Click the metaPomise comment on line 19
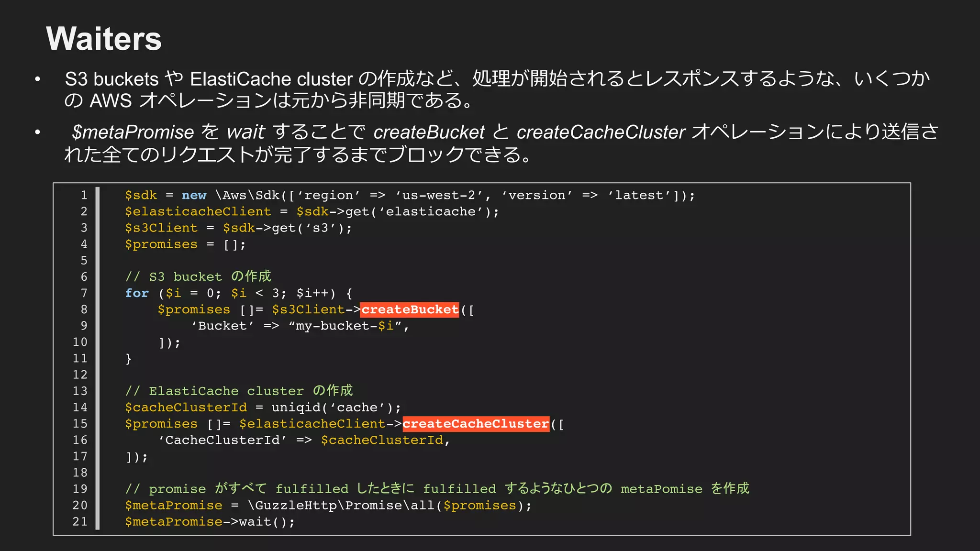This screenshot has width=980, height=551. point(437,489)
